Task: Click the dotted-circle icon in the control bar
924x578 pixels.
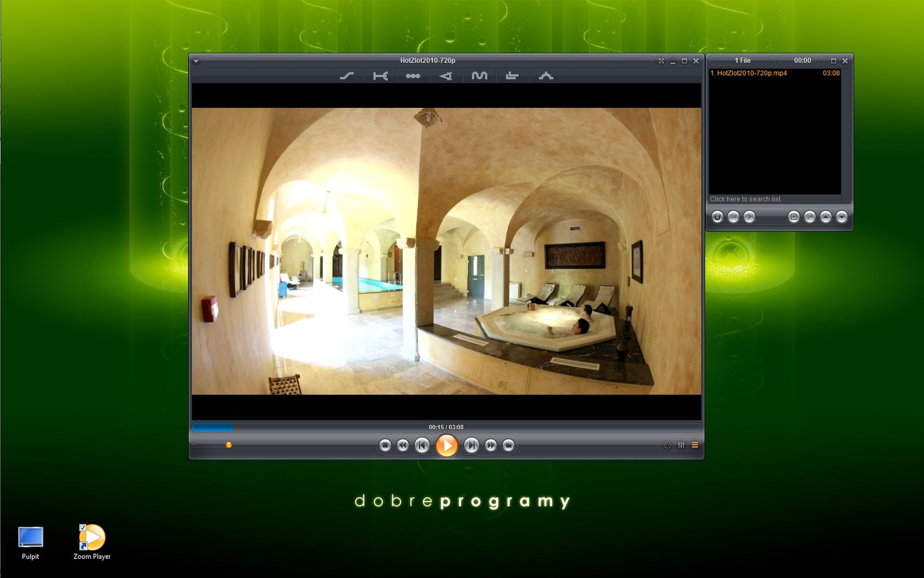Action: (667, 445)
